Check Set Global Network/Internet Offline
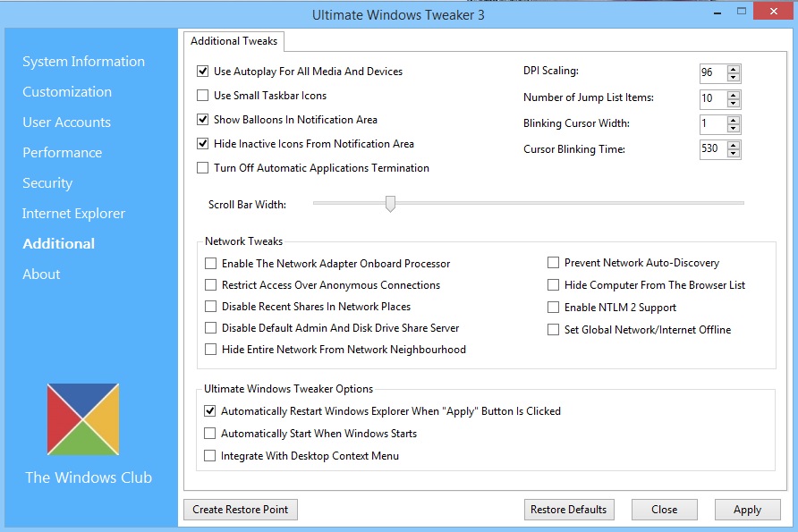 point(553,330)
